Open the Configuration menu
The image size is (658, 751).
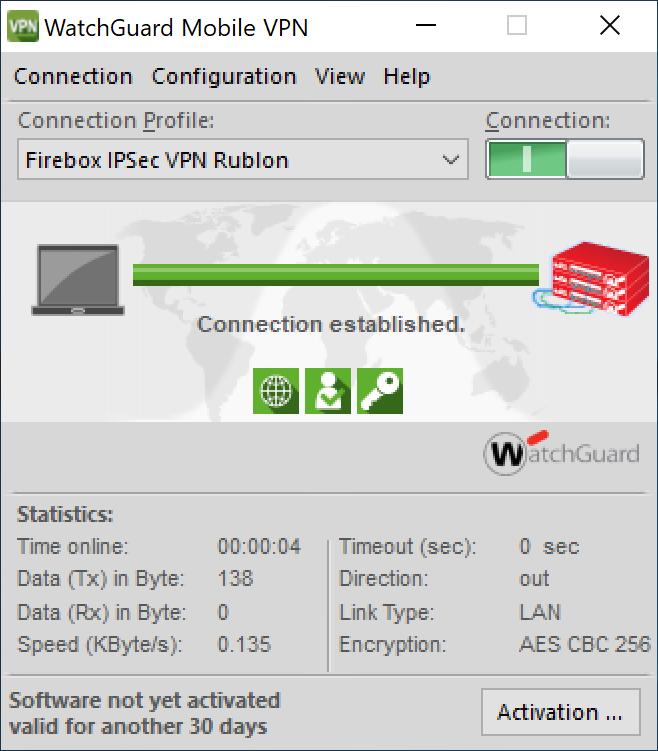[224, 76]
